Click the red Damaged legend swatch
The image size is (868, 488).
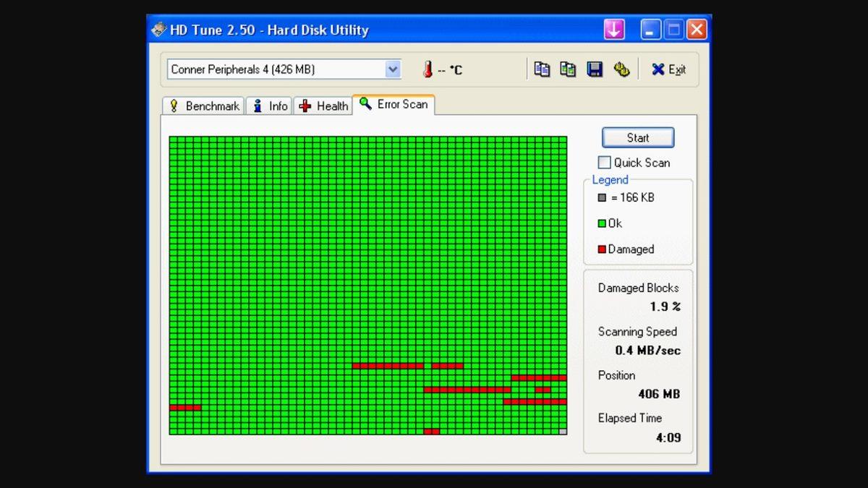602,249
